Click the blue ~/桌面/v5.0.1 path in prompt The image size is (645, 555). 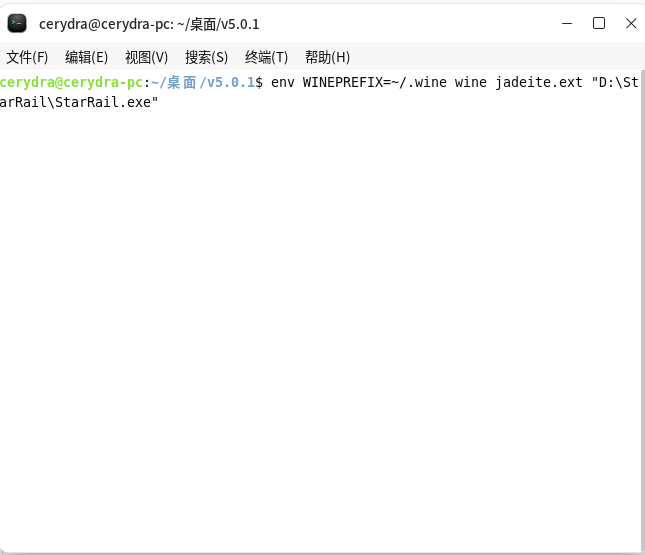tap(203, 83)
